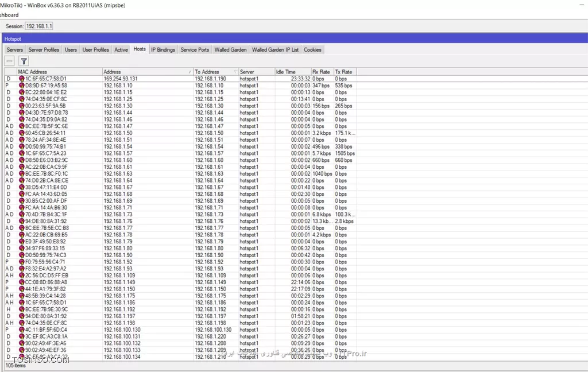Viewport: 588px width, 372px height.
Task: Click host icon for MAC D8:50:E6:D3:B2:9C
Action: point(21,160)
